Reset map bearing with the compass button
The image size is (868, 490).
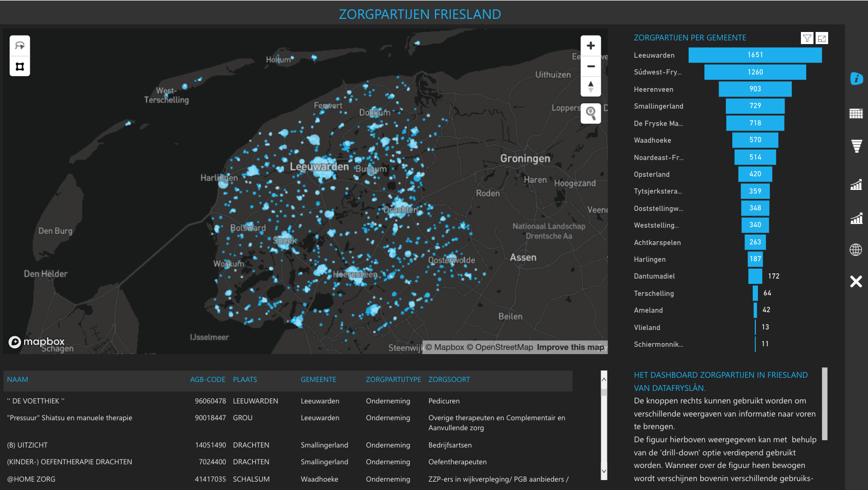[x=591, y=87]
